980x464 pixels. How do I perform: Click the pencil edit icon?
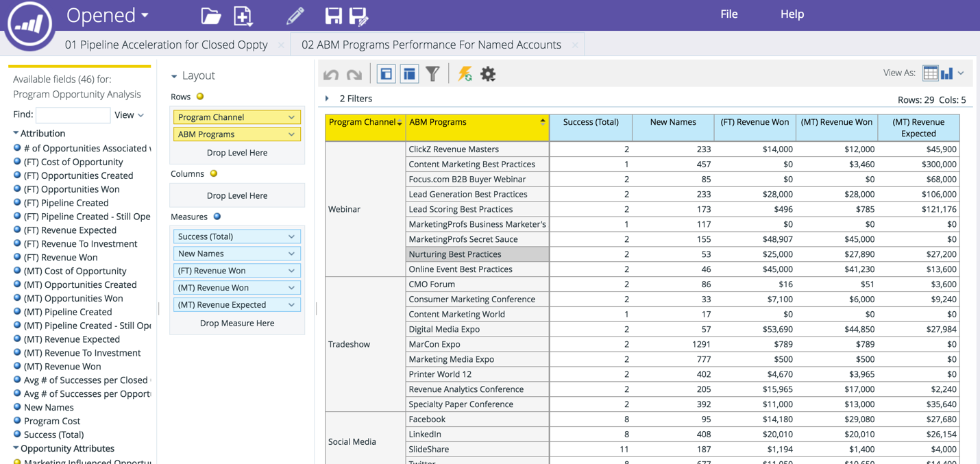coord(295,16)
